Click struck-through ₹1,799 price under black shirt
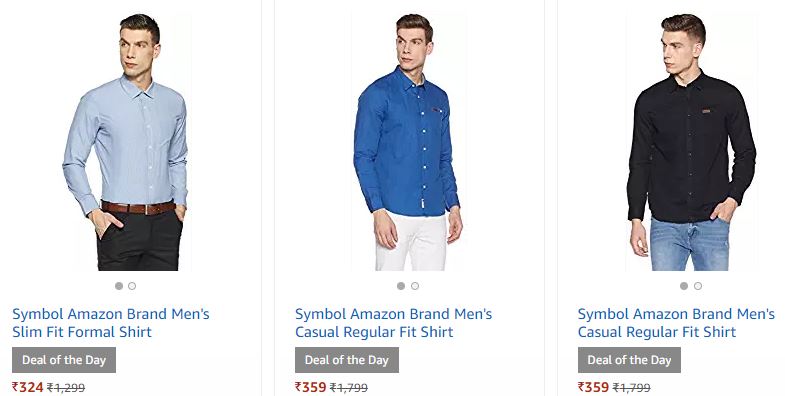 tap(632, 387)
